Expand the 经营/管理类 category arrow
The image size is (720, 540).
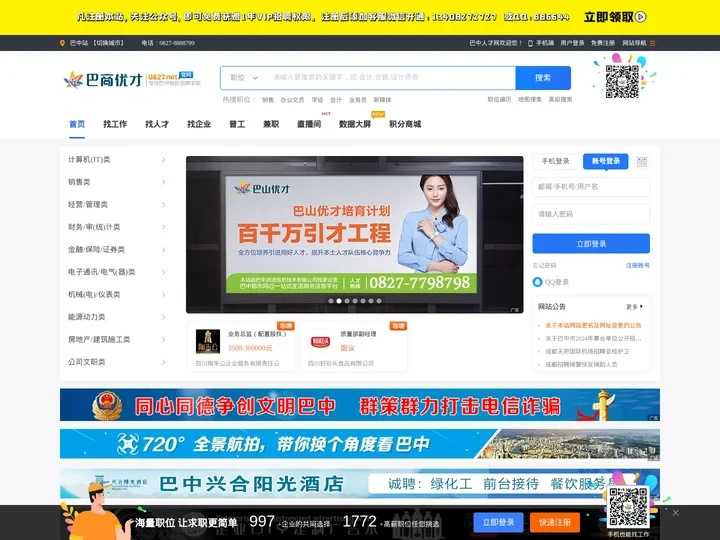tap(163, 205)
